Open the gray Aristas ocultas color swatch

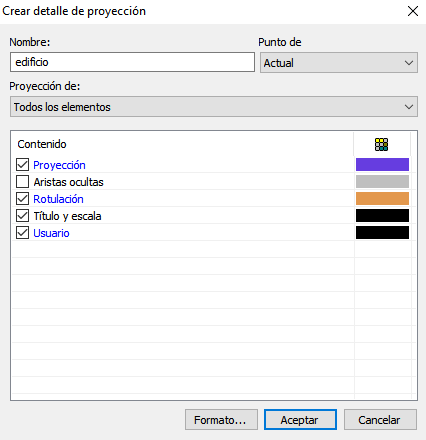click(382, 181)
